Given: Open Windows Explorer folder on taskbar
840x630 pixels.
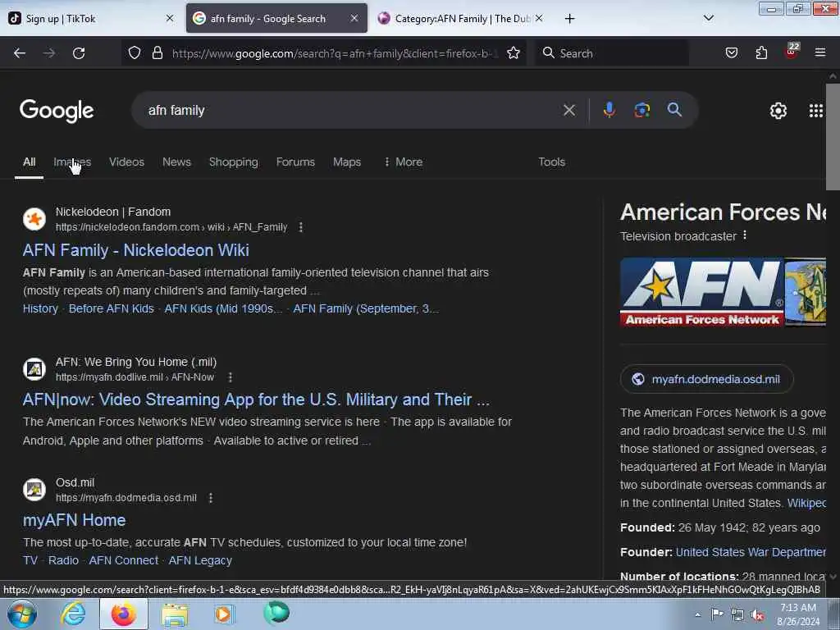Looking at the screenshot, I should coord(175,614).
